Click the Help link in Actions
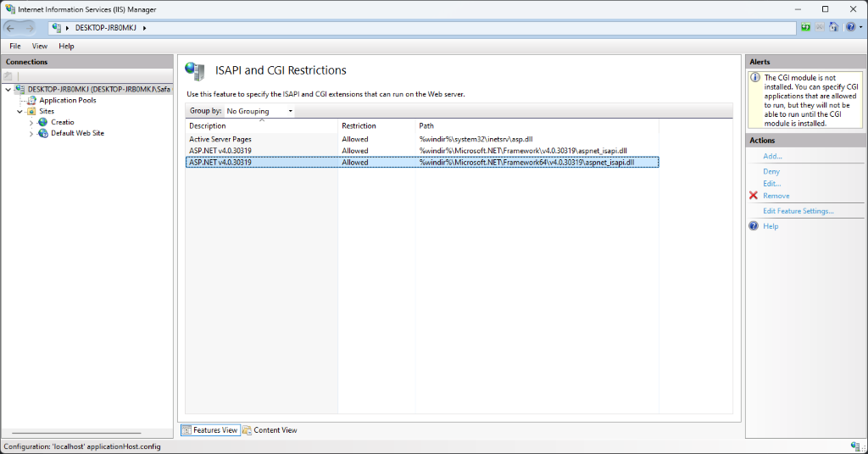The height and width of the screenshot is (454, 868). tap(771, 226)
